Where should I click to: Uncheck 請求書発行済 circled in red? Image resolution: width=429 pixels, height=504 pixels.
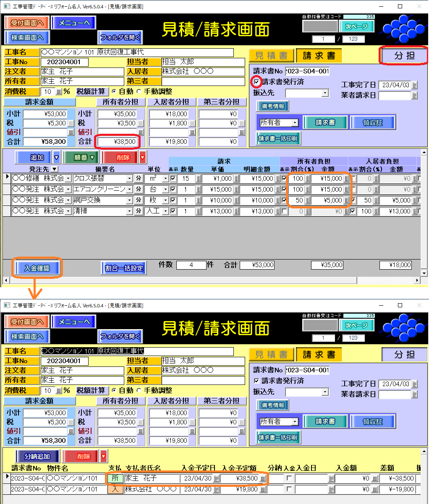click(256, 82)
